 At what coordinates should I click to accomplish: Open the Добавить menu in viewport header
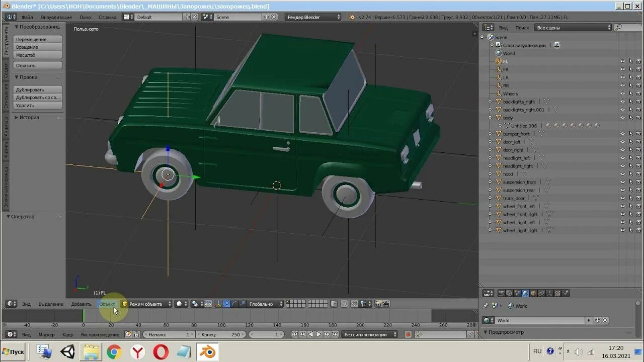tap(81, 304)
